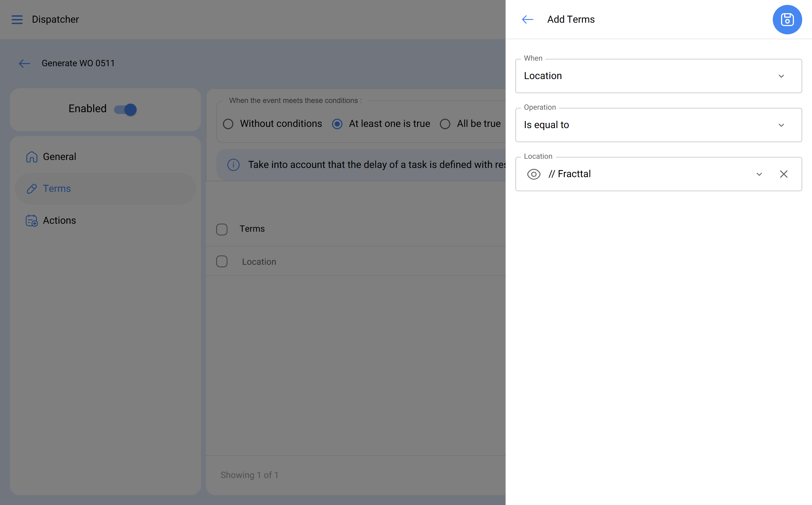The width and height of the screenshot is (812, 505).
Task: Click the back arrow beside Add Terms
Action: 528,19
